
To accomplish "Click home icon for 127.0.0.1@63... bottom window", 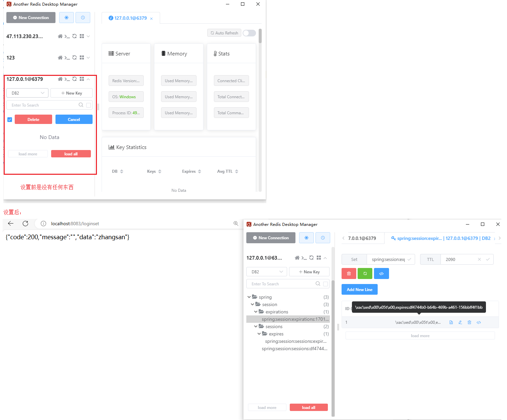I will pos(297,258).
